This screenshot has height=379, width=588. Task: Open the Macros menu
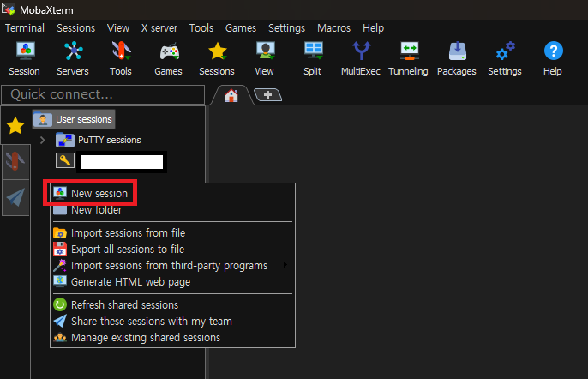pos(333,28)
